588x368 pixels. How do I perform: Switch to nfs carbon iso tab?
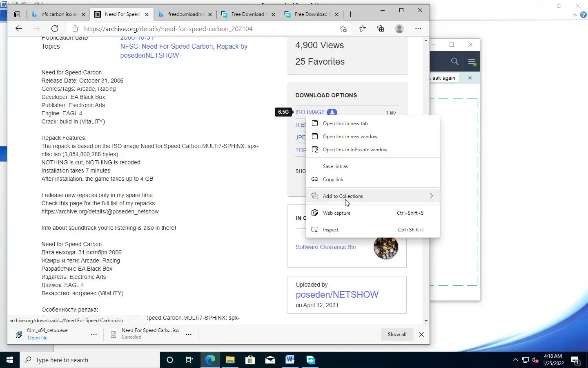pos(58,14)
